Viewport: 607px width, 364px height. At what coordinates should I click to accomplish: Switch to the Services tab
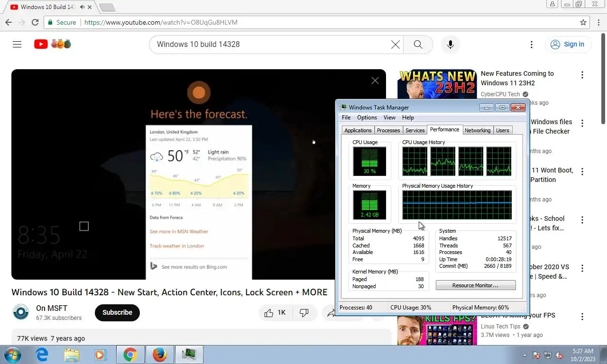(415, 130)
